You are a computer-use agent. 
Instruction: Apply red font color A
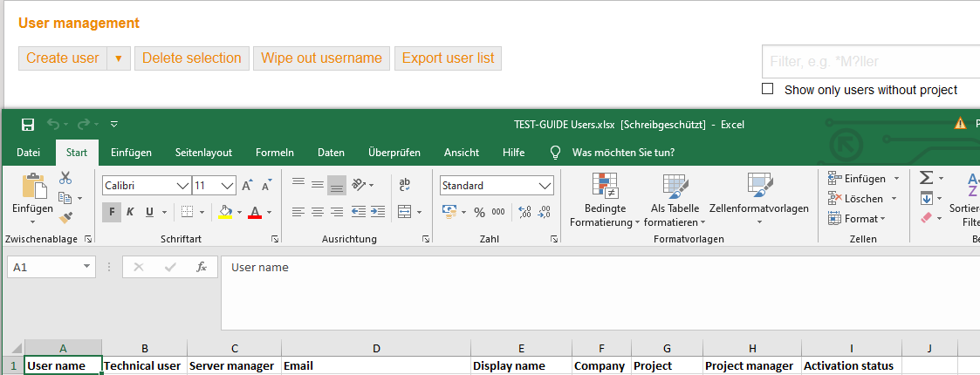point(254,213)
